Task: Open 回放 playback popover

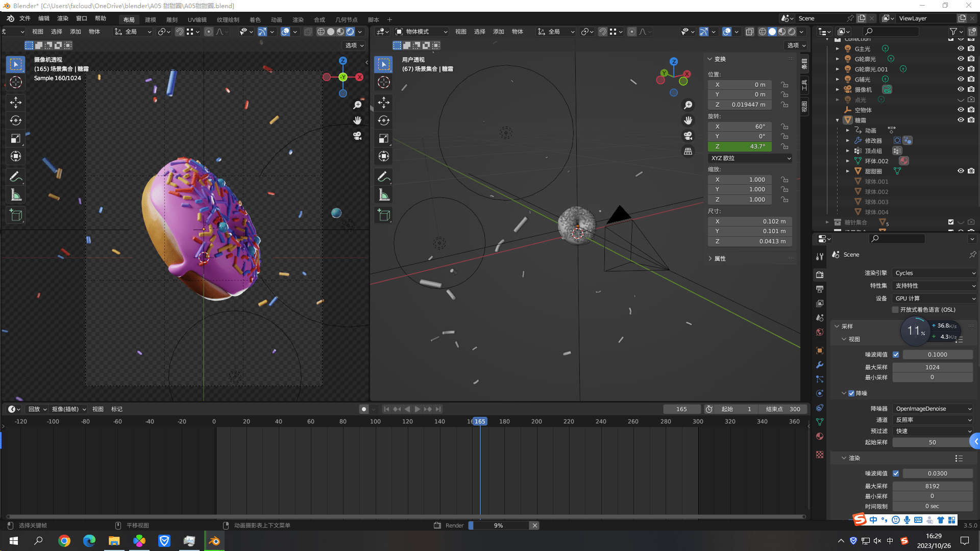Action: point(37,409)
